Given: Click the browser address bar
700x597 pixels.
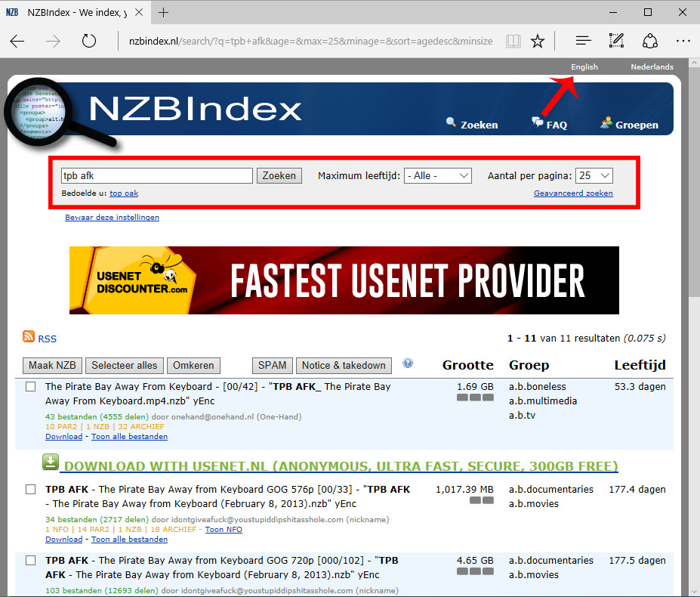Looking at the screenshot, I should (310, 41).
